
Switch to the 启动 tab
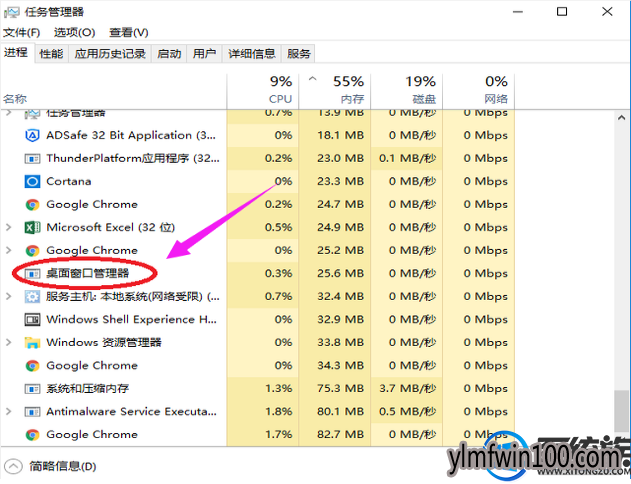click(x=169, y=54)
